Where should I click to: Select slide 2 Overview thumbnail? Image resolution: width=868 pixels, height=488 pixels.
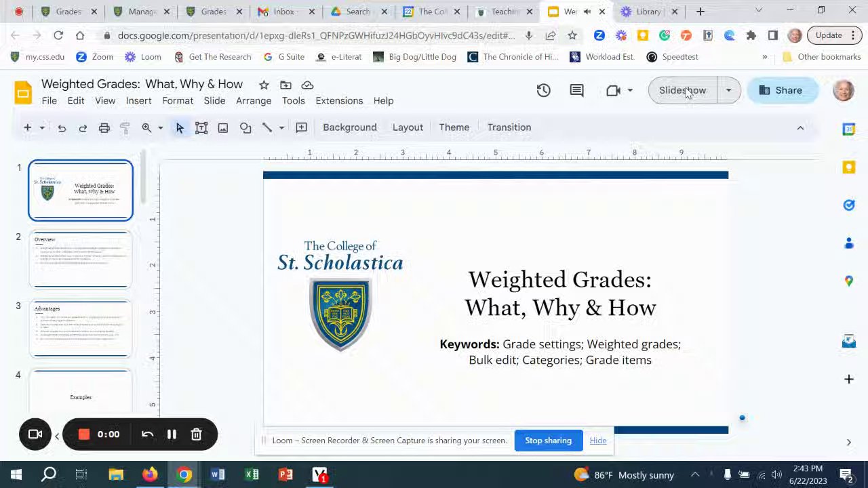click(x=81, y=260)
